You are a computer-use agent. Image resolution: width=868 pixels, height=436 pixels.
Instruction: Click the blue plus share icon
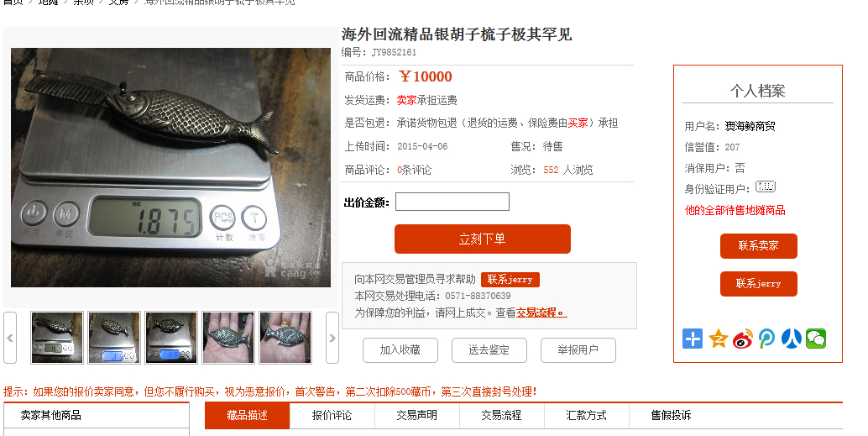point(692,339)
